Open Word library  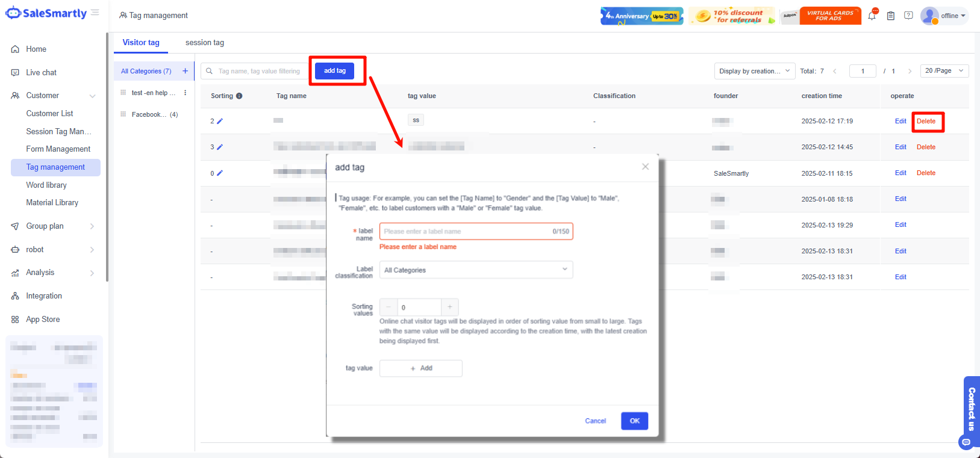pyautogui.click(x=46, y=185)
